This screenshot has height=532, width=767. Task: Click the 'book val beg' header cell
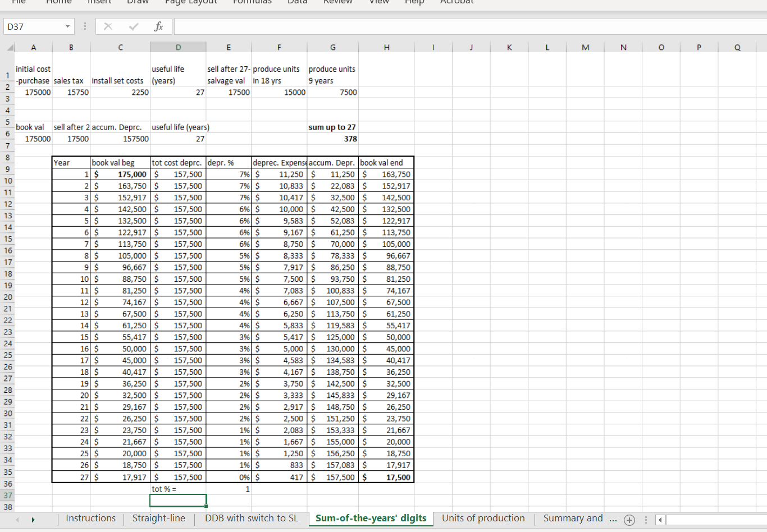121,163
